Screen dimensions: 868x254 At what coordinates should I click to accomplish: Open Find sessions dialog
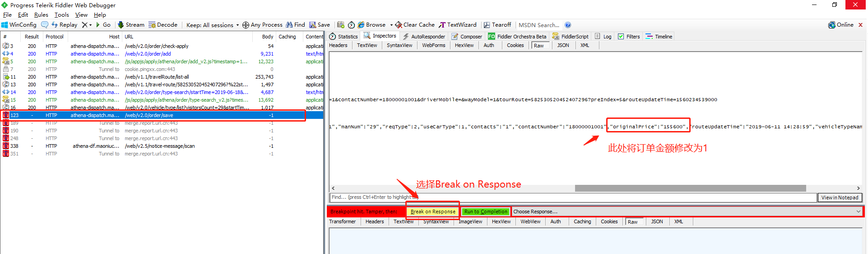[x=295, y=25]
